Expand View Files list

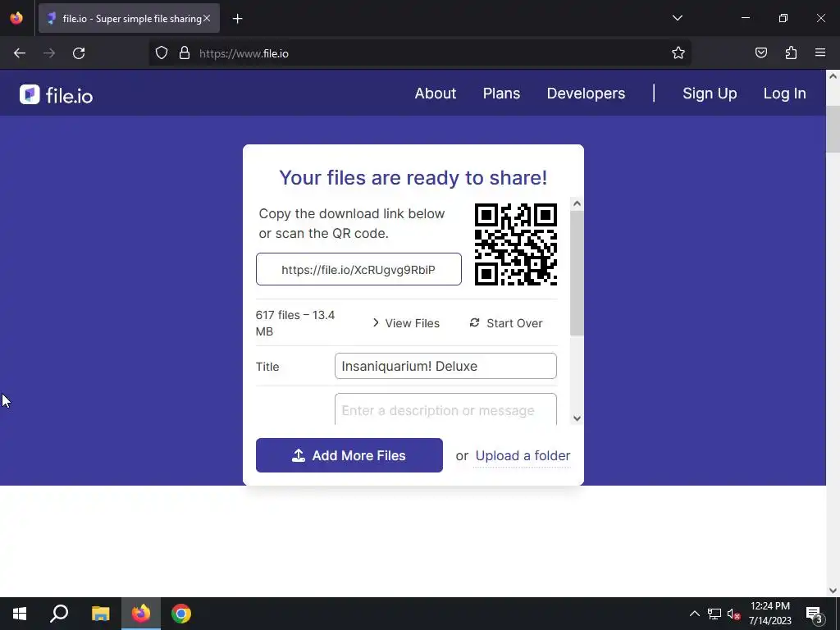(x=405, y=323)
